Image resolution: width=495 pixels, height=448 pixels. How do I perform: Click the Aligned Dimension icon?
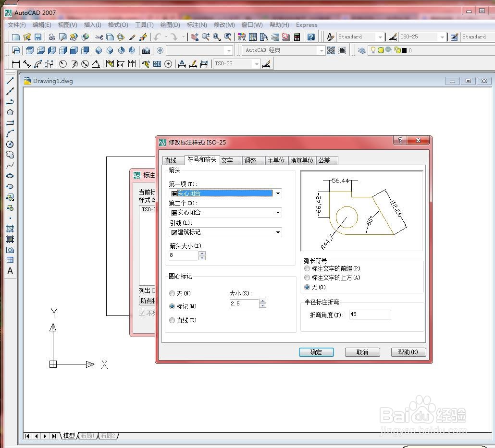[x=27, y=64]
